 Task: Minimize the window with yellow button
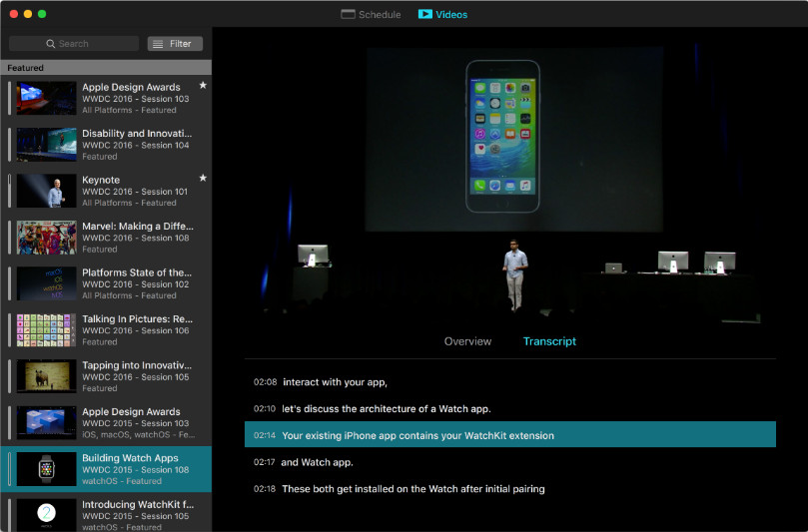28,14
